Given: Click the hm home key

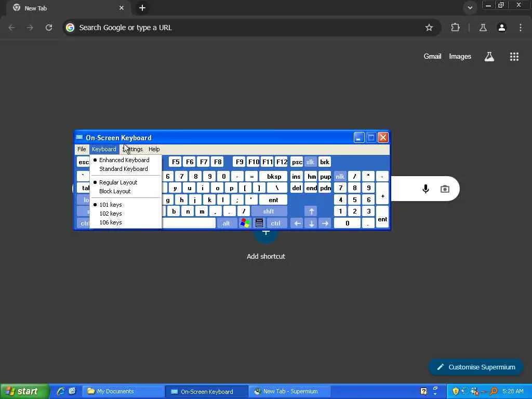Looking at the screenshot, I should pos(311,177).
